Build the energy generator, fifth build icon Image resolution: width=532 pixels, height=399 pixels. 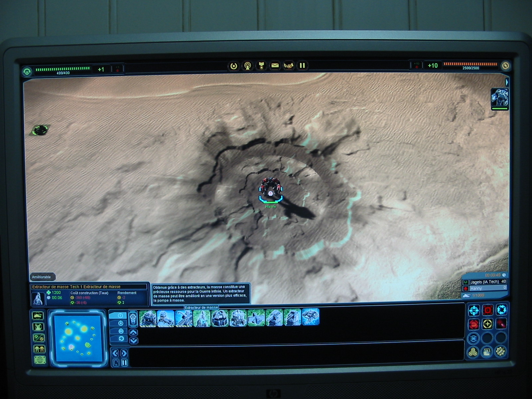point(220,318)
